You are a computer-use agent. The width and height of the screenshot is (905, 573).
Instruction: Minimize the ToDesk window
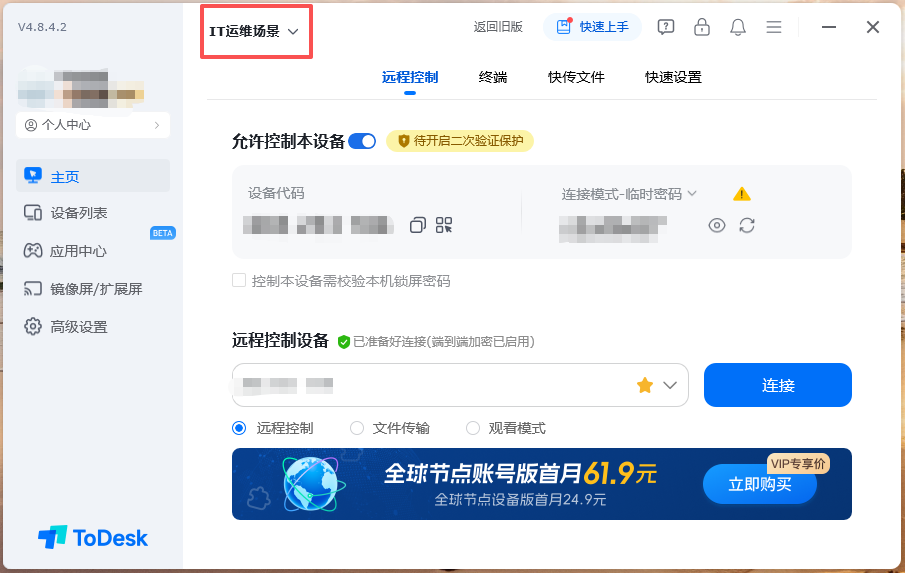coord(829,27)
